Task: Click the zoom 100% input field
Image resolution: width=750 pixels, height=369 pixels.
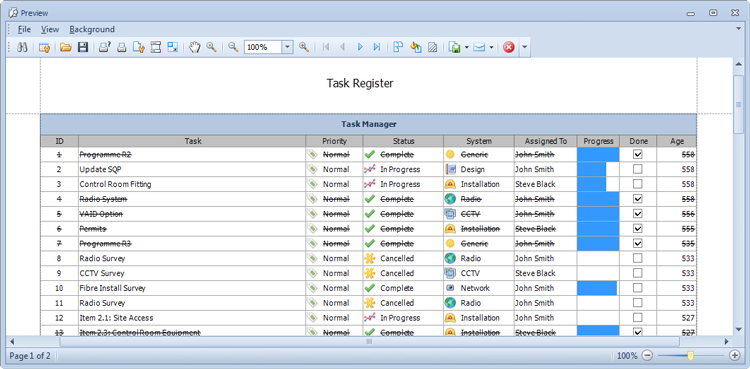Action: coord(263,47)
